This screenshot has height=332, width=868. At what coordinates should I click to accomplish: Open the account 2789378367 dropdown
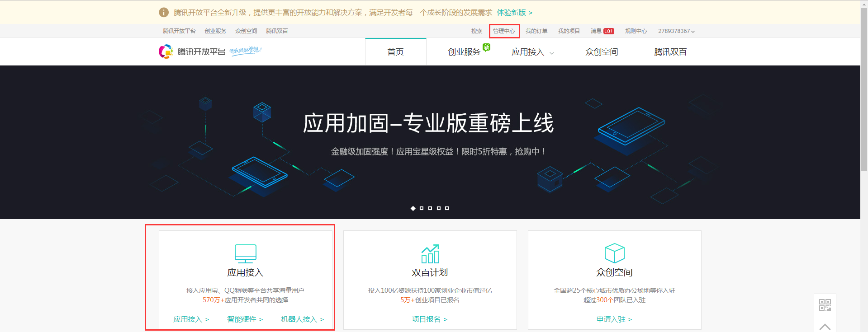676,31
